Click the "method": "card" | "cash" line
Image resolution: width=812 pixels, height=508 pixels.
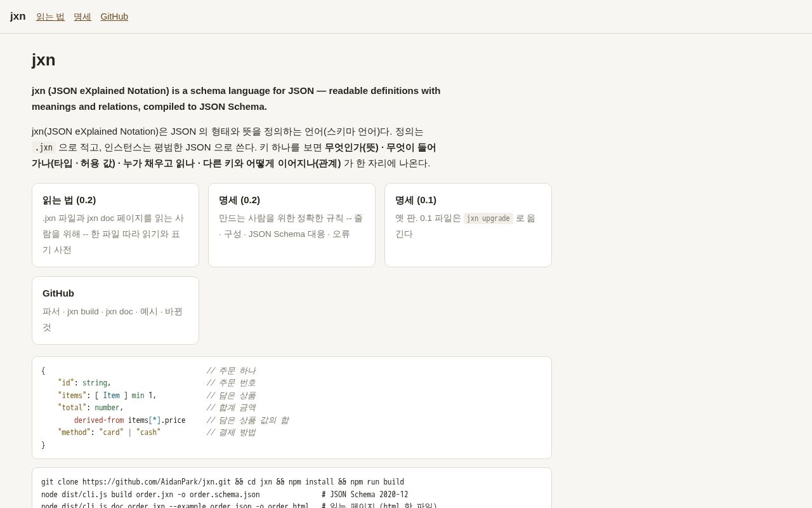(109, 432)
